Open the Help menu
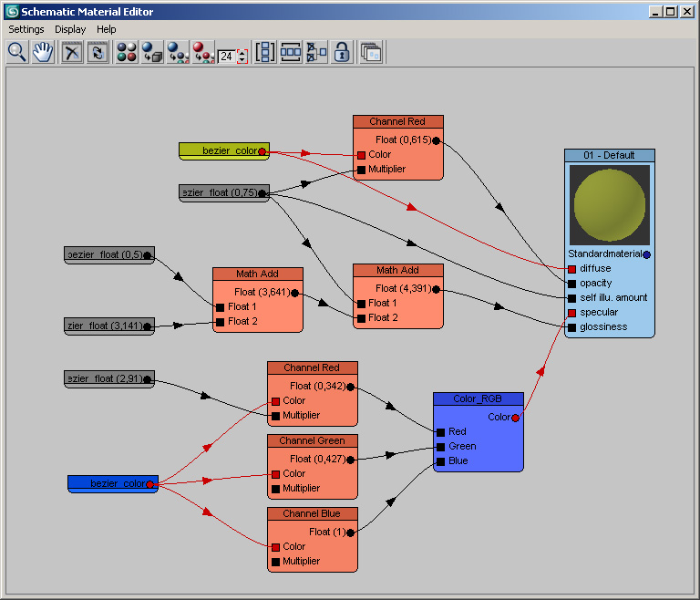 click(107, 29)
